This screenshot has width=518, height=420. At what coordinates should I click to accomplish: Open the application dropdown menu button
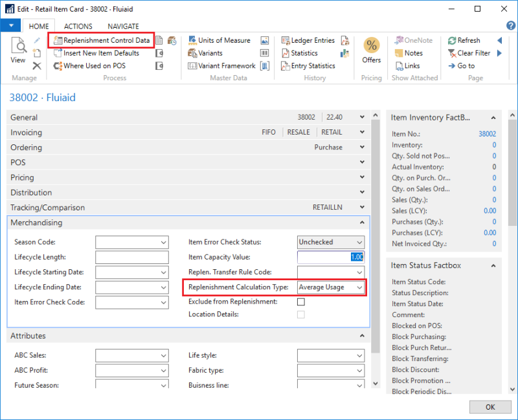11,25
